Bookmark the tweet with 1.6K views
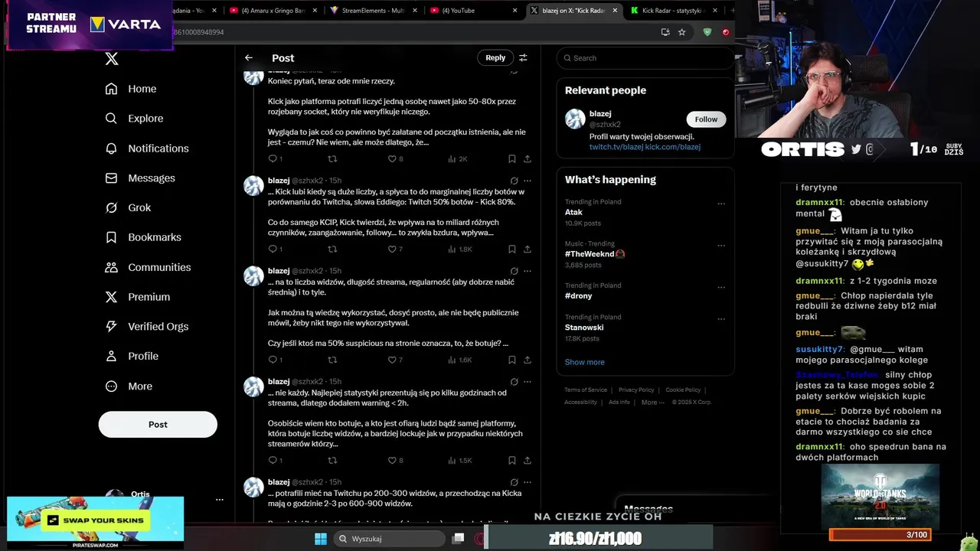The width and height of the screenshot is (980, 551). [x=511, y=360]
